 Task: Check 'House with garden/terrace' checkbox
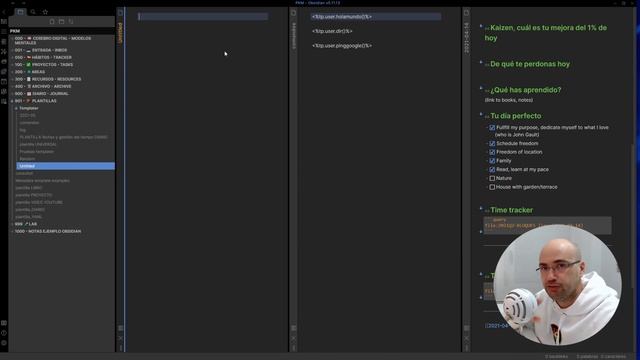[492, 187]
